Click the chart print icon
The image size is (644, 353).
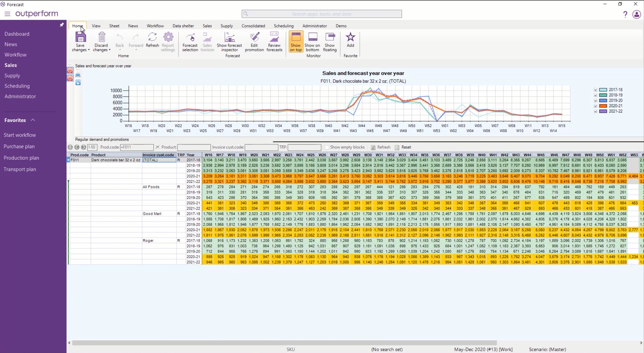click(x=78, y=75)
